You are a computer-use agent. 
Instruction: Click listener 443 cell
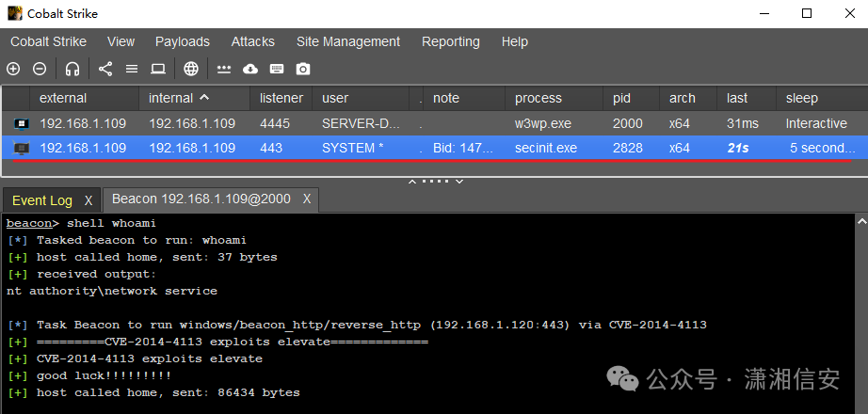(281, 148)
